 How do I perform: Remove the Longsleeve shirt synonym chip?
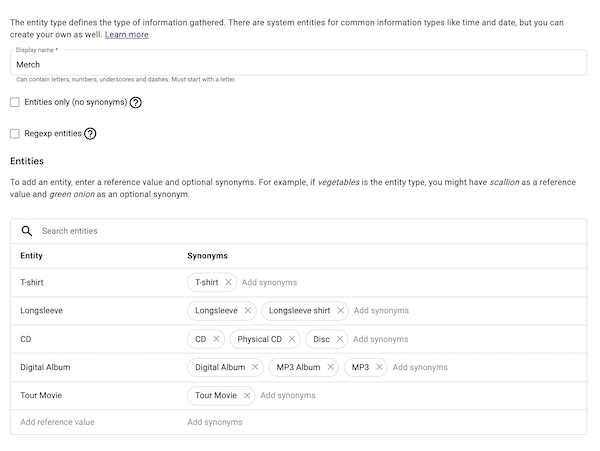(340, 311)
